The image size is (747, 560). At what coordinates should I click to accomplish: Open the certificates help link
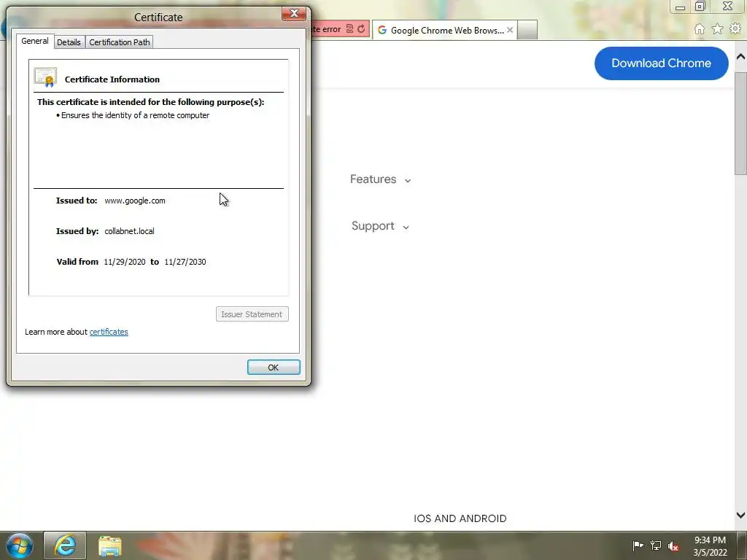[x=109, y=332]
